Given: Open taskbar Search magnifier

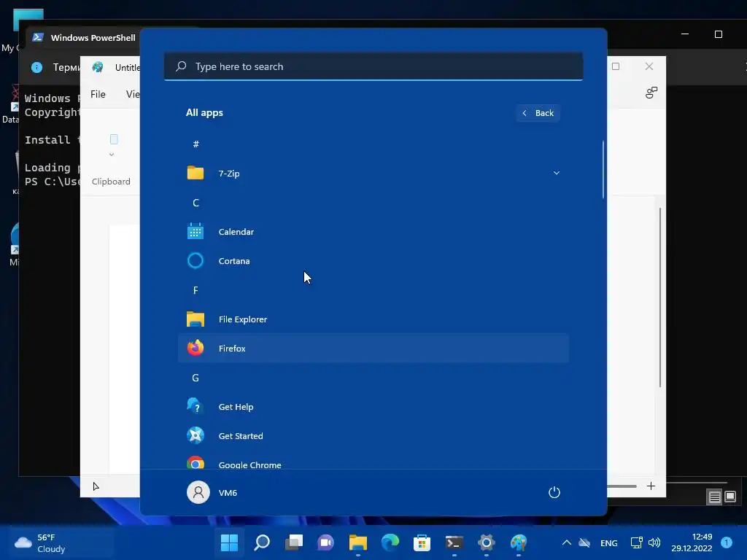Looking at the screenshot, I should pos(262,542).
